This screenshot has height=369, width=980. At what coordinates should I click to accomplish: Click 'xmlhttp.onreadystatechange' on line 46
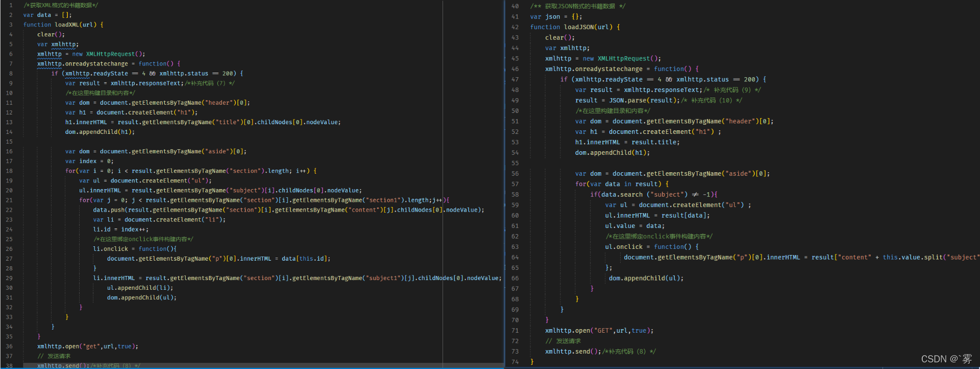click(594, 69)
